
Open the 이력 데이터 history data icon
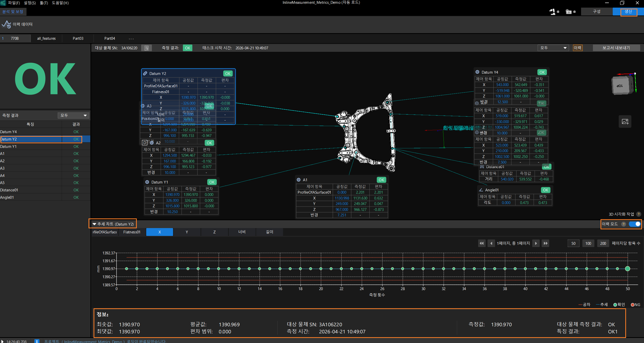(x=6, y=24)
